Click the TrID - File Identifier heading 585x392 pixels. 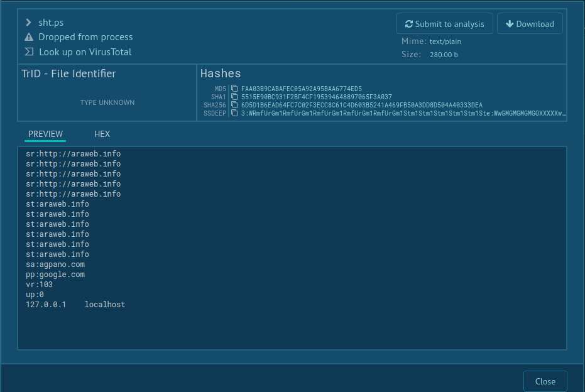(68, 73)
